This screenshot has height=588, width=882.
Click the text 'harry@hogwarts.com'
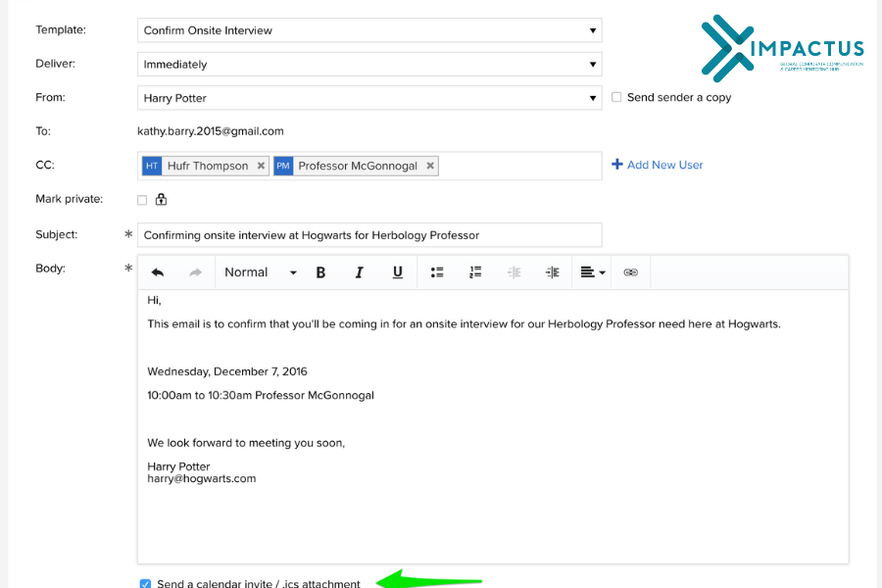(201, 478)
